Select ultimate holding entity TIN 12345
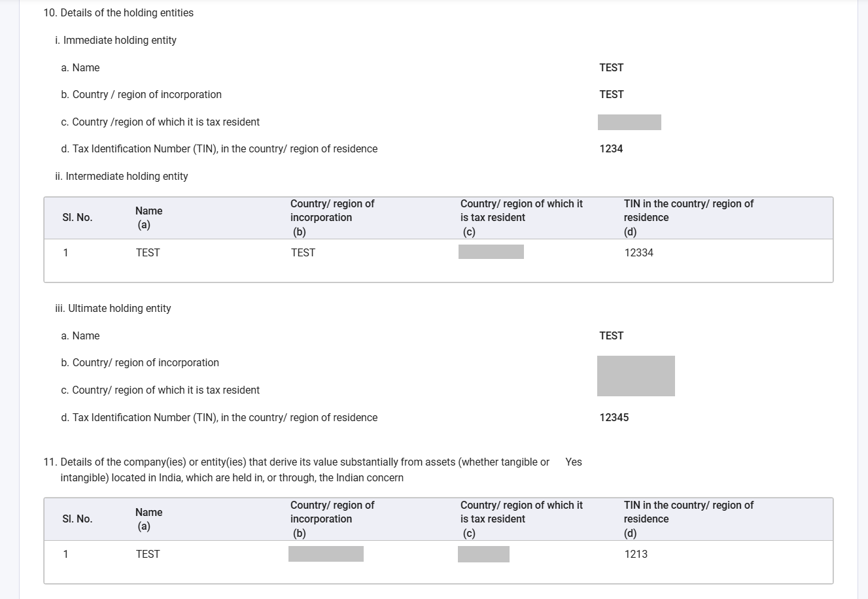Screen dimensions: 868x599 tap(614, 417)
